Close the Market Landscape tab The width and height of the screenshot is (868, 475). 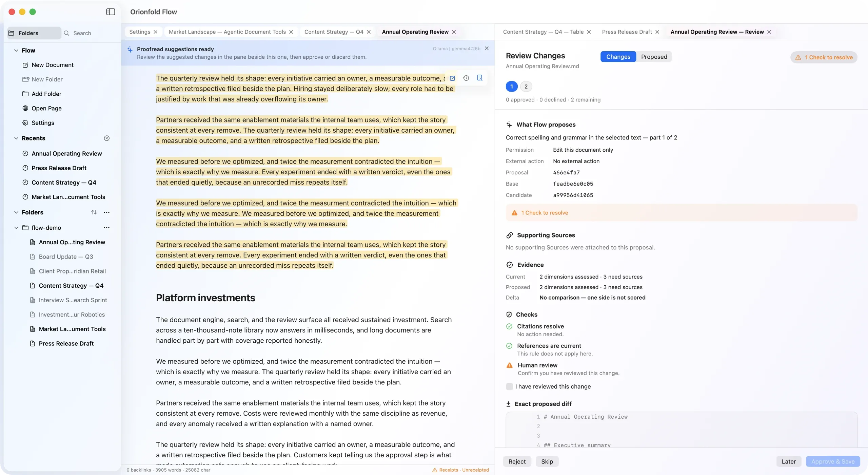point(291,32)
